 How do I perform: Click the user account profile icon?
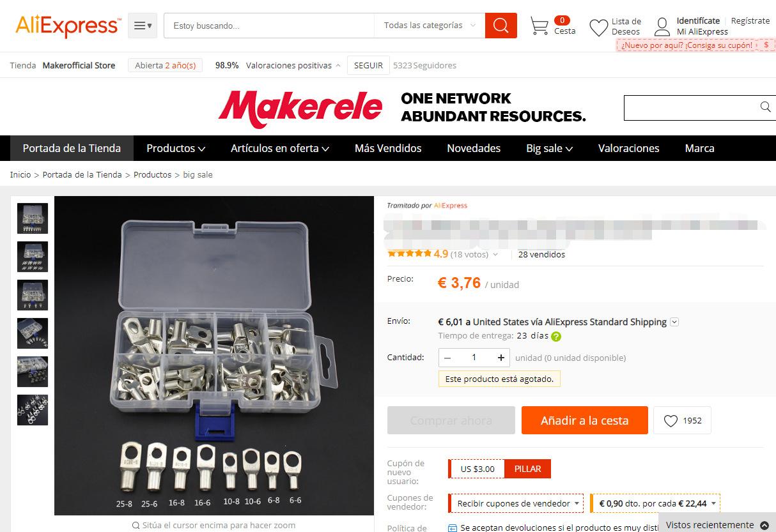tap(662, 27)
